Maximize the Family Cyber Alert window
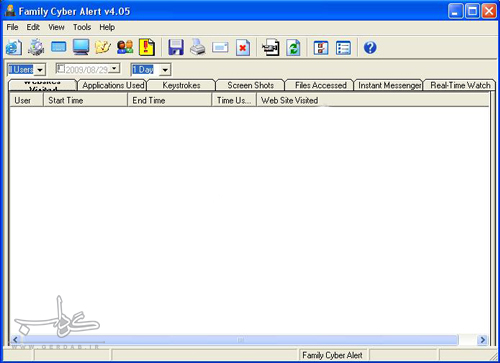The width and height of the screenshot is (500, 363). pos(472,11)
